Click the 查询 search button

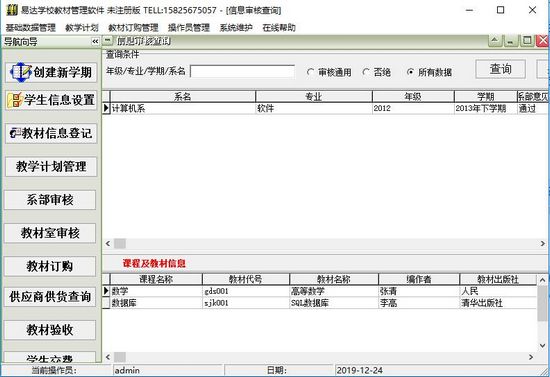click(x=501, y=69)
